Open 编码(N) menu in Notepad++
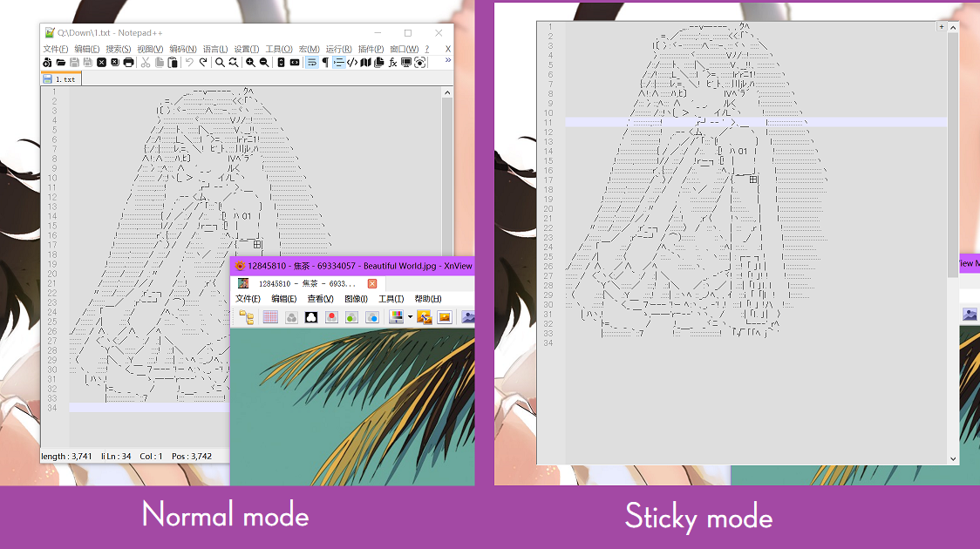The width and height of the screenshot is (980, 549). pyautogui.click(x=182, y=49)
